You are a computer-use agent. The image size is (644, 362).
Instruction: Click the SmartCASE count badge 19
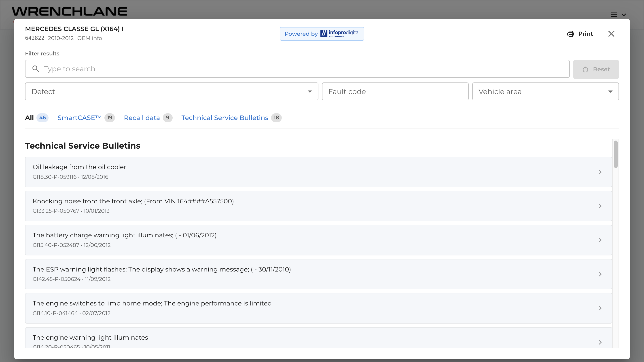(110, 118)
